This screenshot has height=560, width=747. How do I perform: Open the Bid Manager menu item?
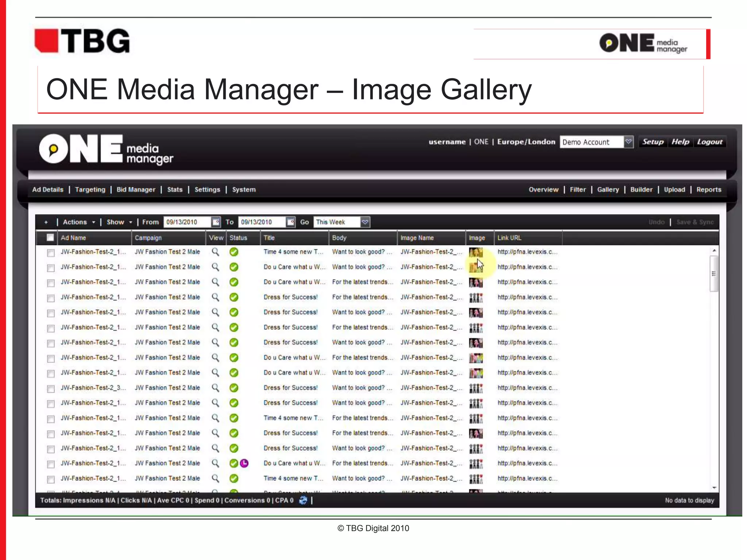click(x=136, y=190)
